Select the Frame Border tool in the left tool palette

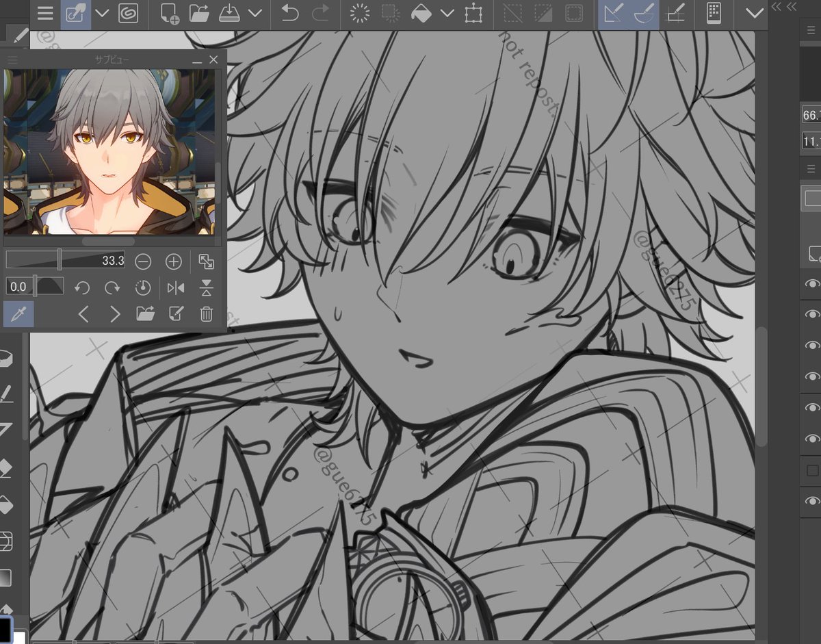5,542
